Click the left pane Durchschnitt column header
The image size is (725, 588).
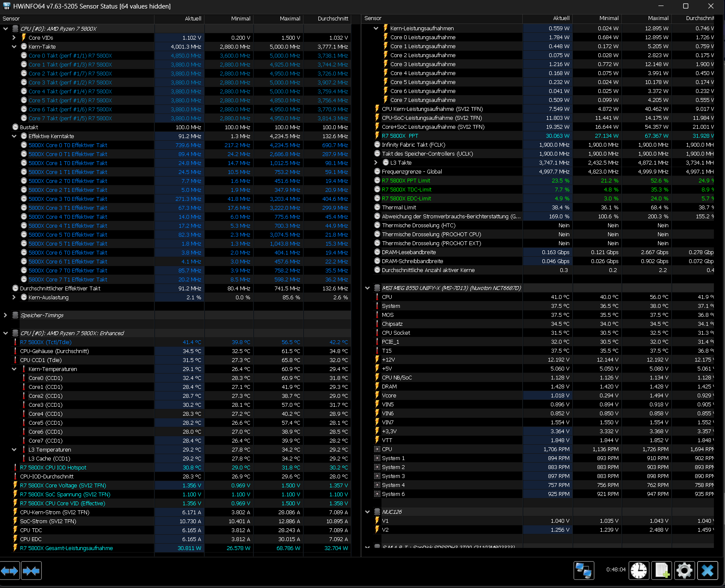pyautogui.click(x=327, y=18)
